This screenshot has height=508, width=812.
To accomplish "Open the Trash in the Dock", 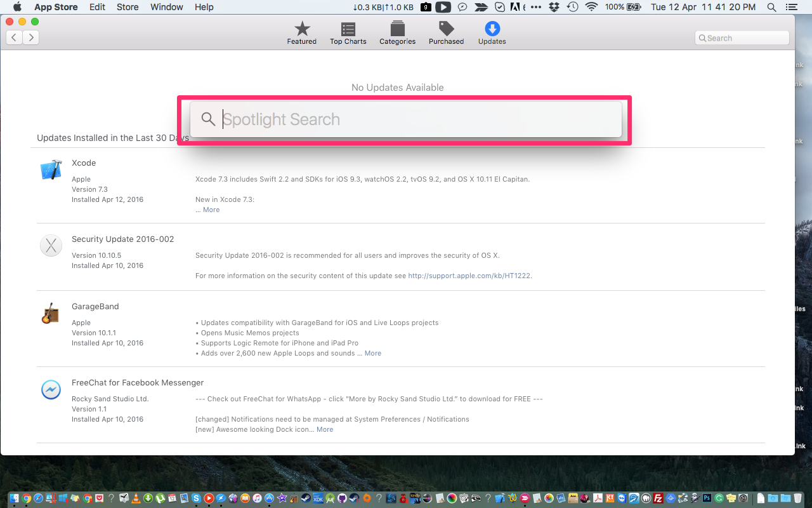I will point(797,498).
